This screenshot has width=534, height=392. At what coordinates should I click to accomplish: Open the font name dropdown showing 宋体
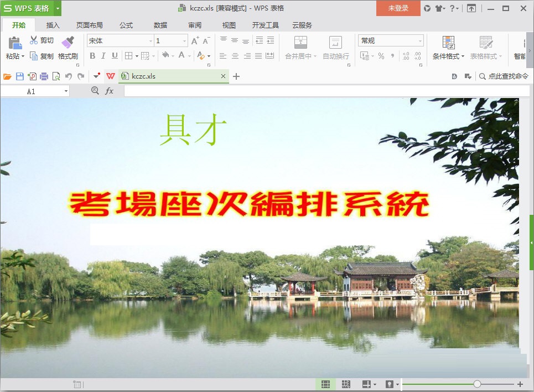tap(150, 41)
